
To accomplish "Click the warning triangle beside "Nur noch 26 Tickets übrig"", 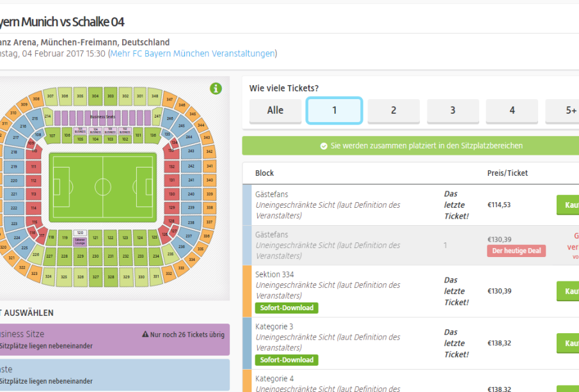I will pyautogui.click(x=145, y=334).
